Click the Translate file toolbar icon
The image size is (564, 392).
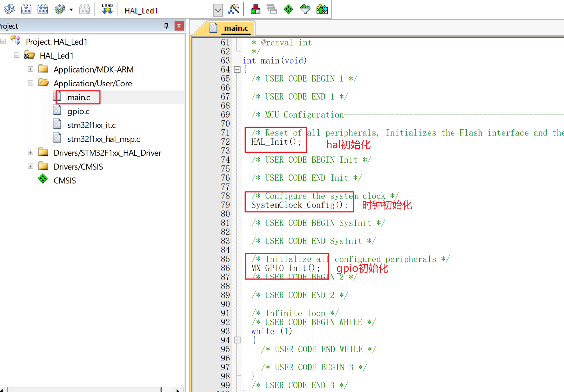tap(9, 9)
